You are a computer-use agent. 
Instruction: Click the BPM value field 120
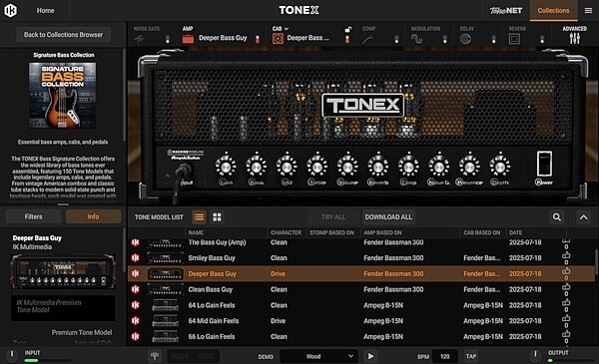point(444,356)
